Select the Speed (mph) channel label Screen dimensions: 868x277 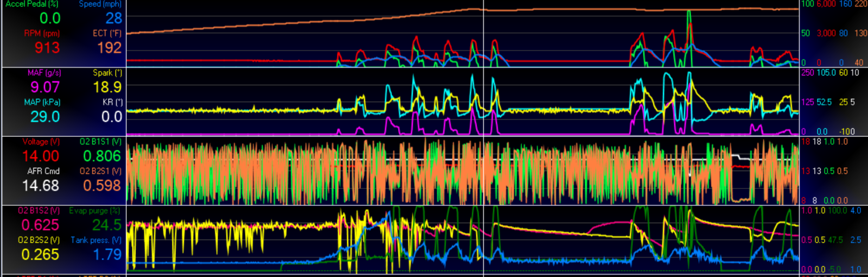click(100, 4)
